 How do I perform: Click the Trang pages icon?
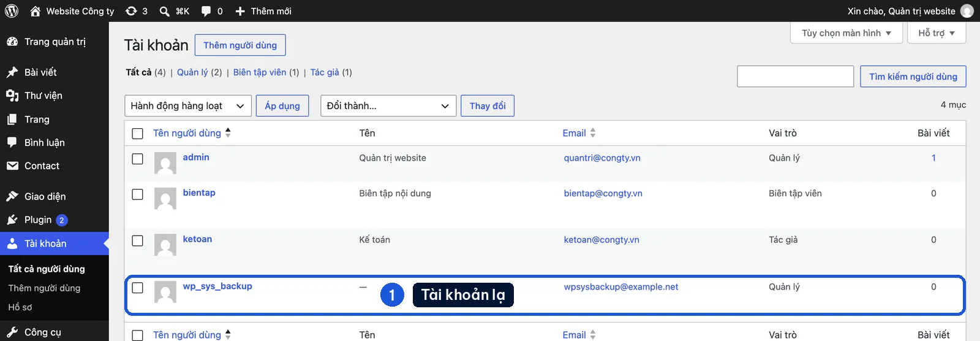tap(12, 120)
